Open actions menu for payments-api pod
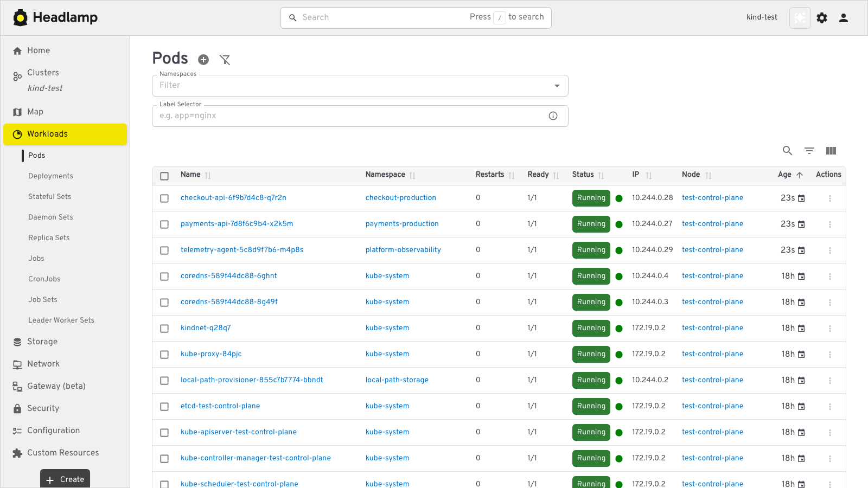This screenshot has width=868, height=488. (x=830, y=224)
